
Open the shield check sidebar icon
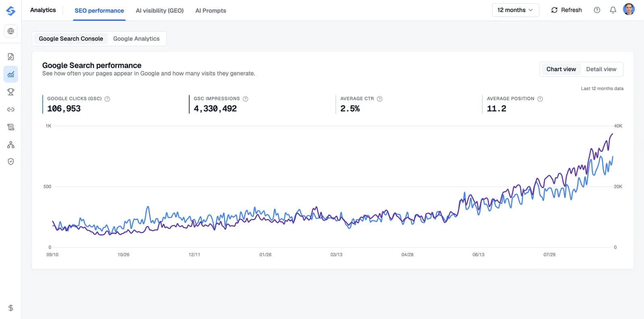point(11,162)
